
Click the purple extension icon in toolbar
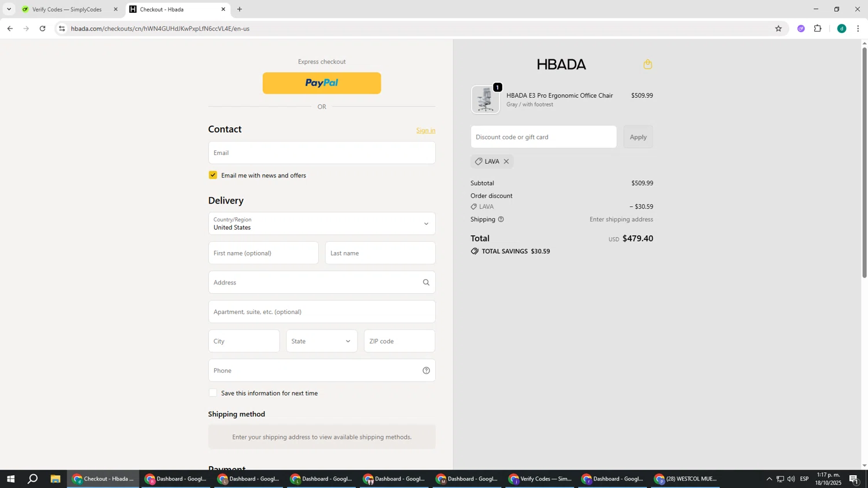click(x=801, y=28)
